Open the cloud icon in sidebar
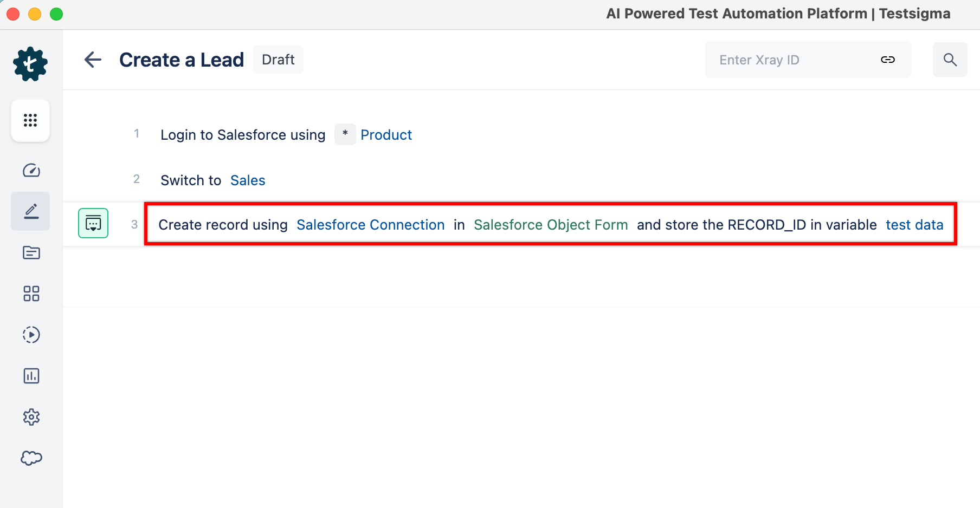Image resolution: width=980 pixels, height=508 pixels. [x=31, y=458]
